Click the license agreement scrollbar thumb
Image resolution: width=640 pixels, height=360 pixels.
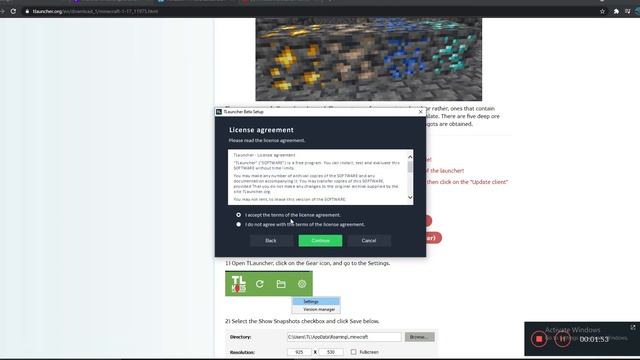click(410, 167)
